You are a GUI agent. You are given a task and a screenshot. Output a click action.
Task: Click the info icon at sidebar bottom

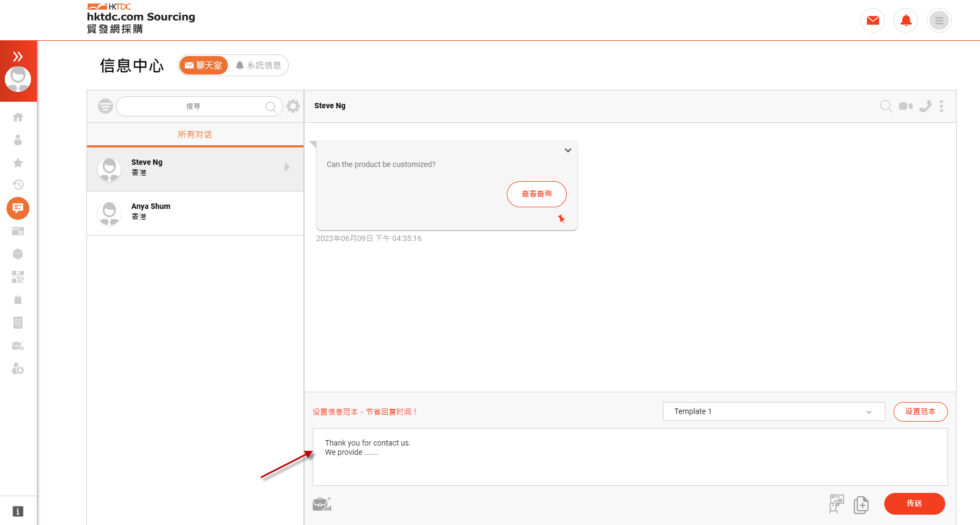pyautogui.click(x=18, y=511)
